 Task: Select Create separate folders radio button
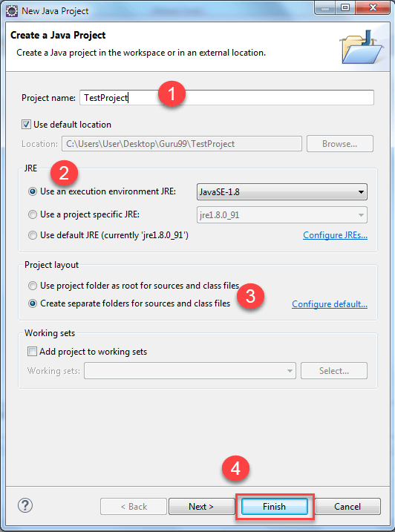point(33,303)
